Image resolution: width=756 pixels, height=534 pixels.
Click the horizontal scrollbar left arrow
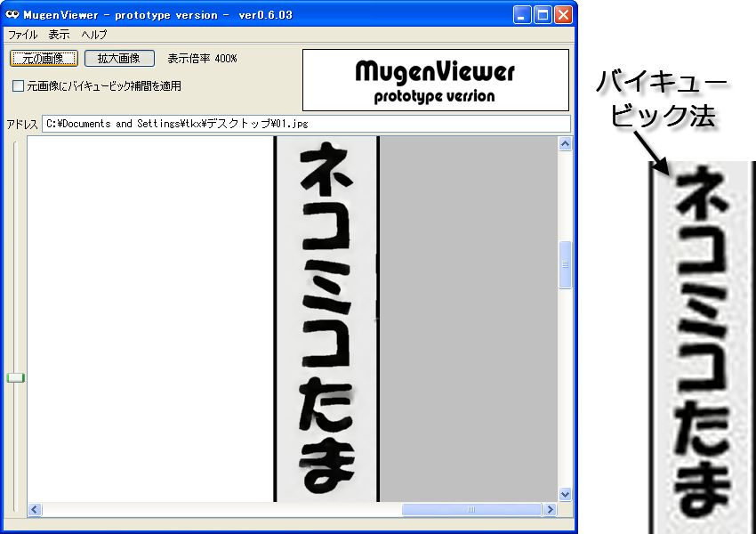[x=34, y=509]
